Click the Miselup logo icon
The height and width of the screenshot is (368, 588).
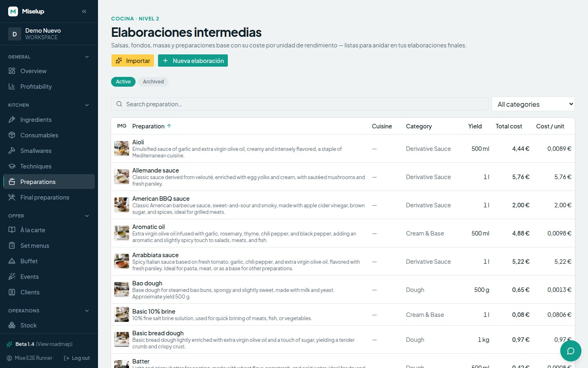click(13, 11)
